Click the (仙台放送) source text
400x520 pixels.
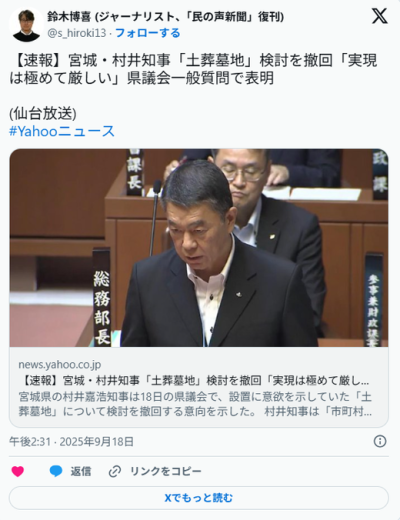pos(43,114)
